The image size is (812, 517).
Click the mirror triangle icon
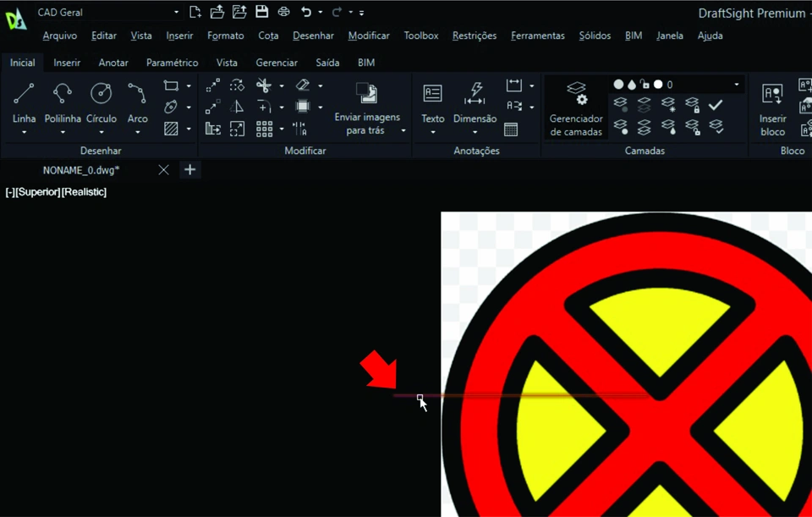[237, 107]
